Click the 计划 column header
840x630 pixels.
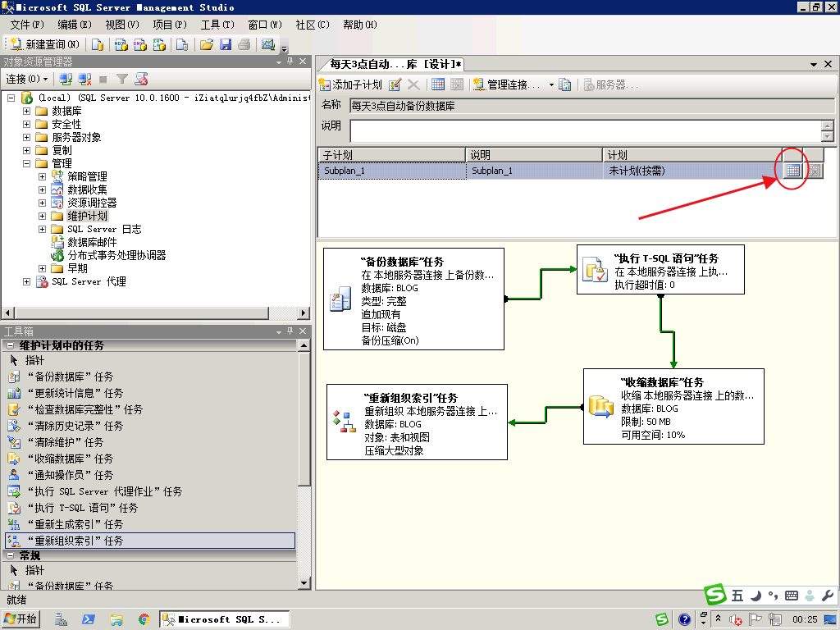[x=692, y=155]
